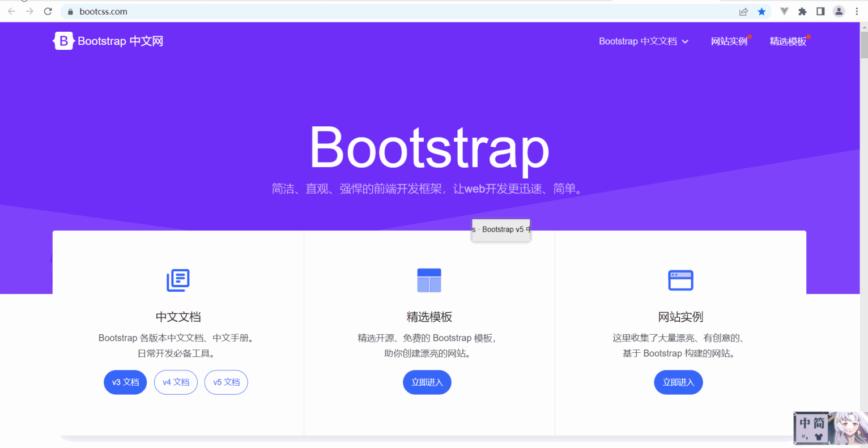
Task: Select 精选模板 in the navigation bar
Action: (788, 41)
